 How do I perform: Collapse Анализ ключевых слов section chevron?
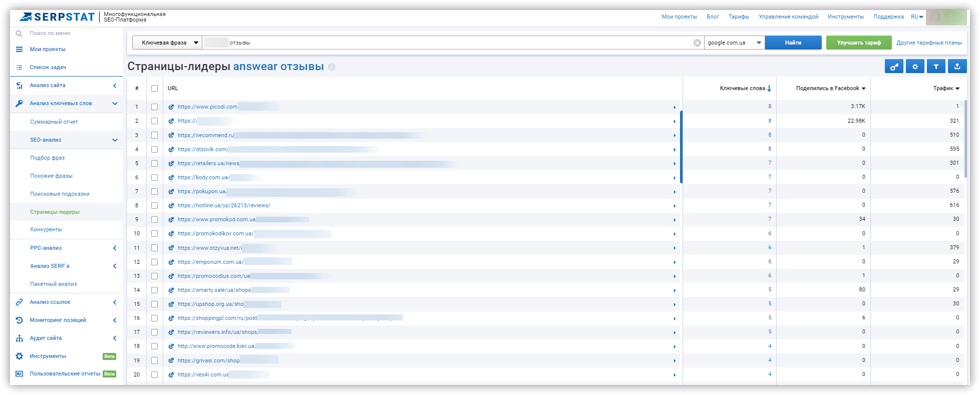tap(115, 104)
